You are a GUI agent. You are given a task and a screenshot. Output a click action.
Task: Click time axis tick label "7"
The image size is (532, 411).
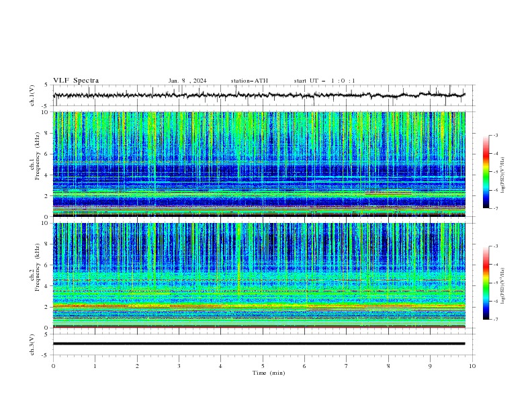point(347,366)
